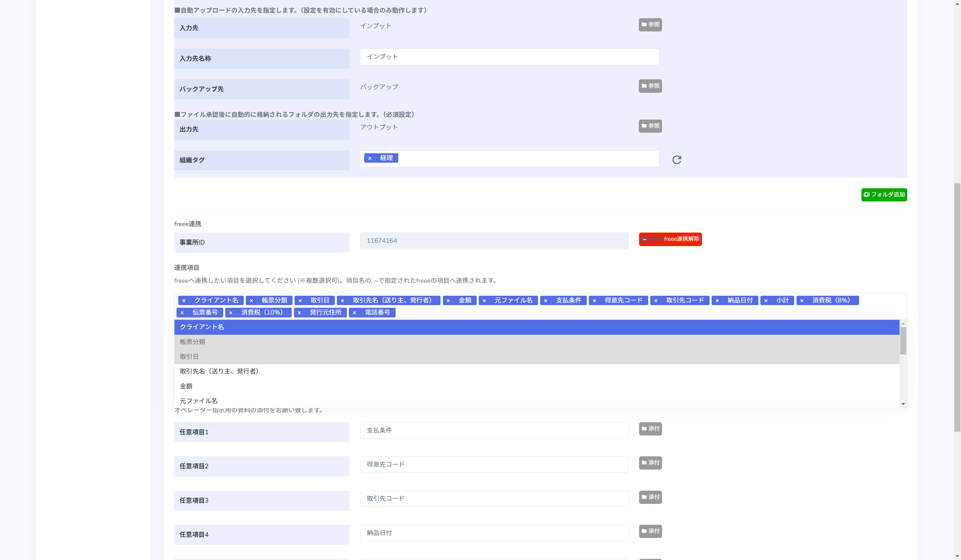961x560 pixels.
Task: Select 金額 option in dropdown
Action: pyautogui.click(x=537, y=386)
